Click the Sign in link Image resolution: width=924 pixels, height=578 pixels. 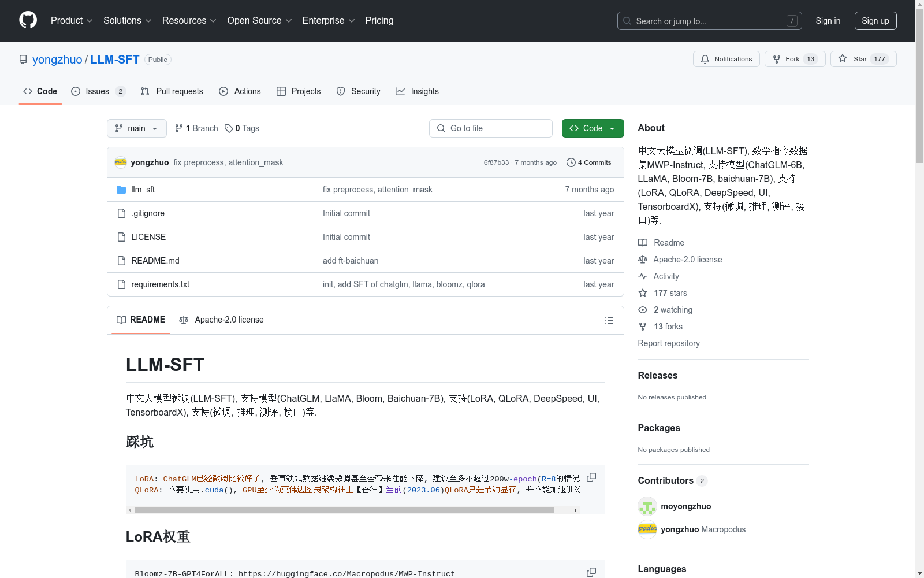pos(828,21)
